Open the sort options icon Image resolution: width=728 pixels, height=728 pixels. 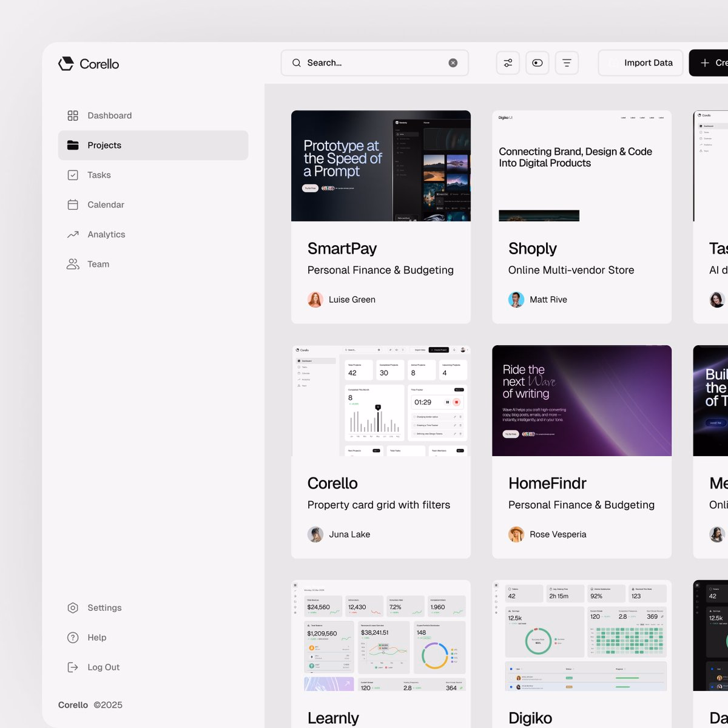click(x=567, y=62)
